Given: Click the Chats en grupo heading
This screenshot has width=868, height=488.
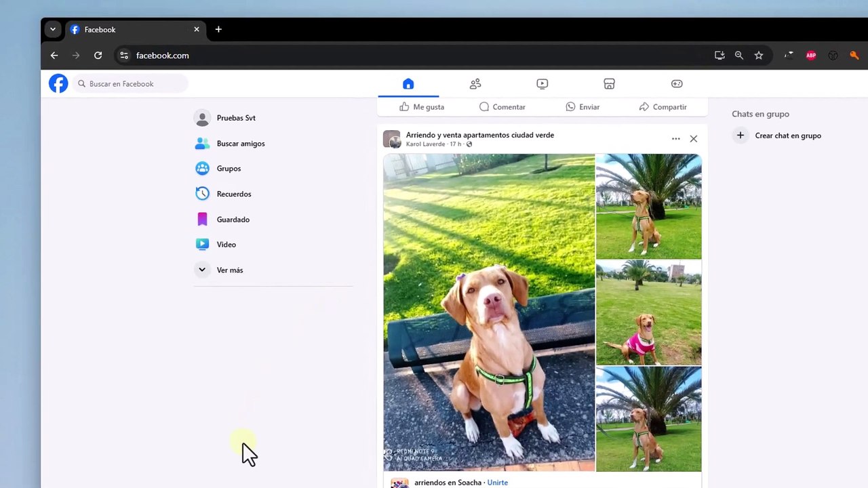Looking at the screenshot, I should click(760, 114).
